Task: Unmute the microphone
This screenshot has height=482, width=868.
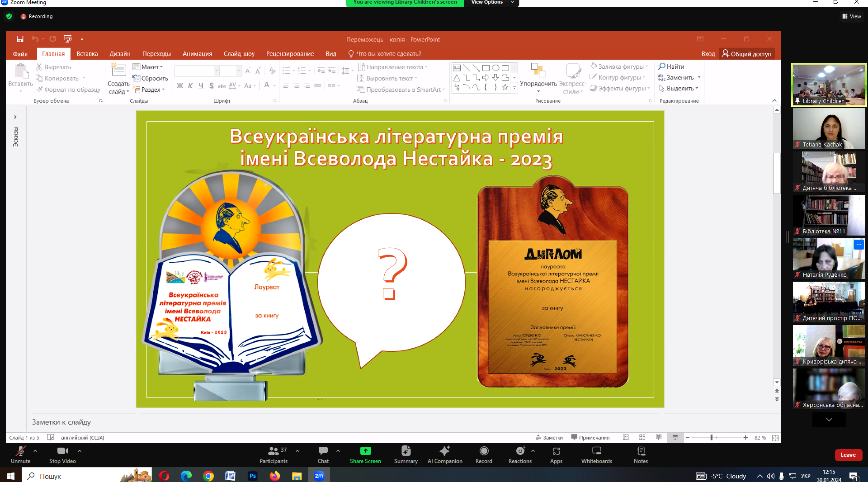Action: click(x=20, y=451)
